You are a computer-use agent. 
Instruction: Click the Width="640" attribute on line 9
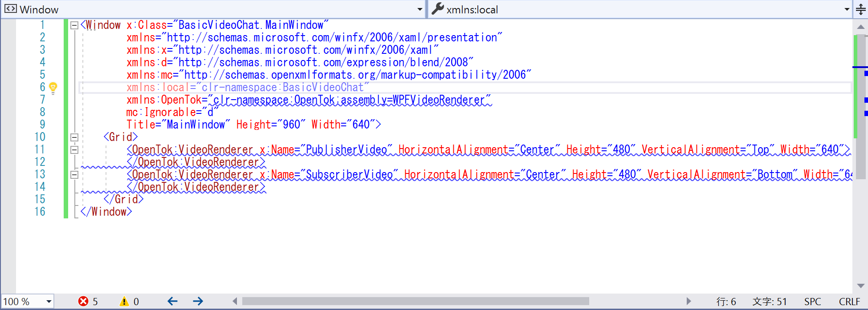coord(343,125)
